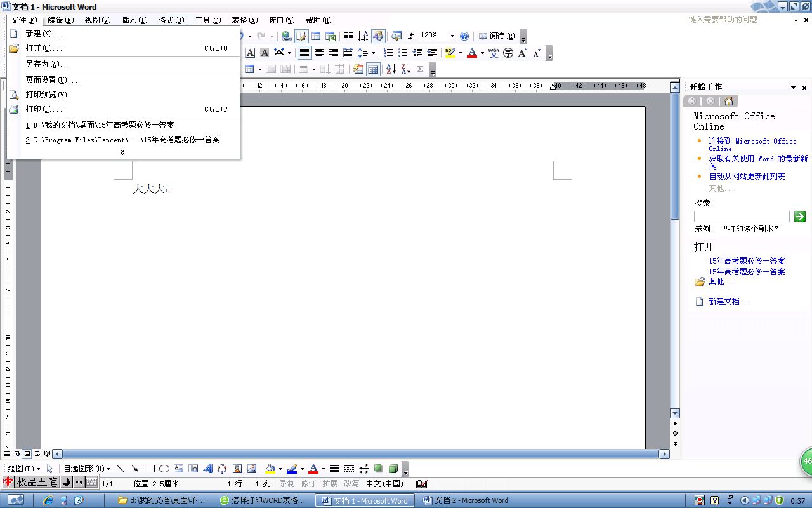Image resolution: width=812 pixels, height=508 pixels.
Task: Open the 自选图形 AutoShapes dropdown
Action: [87, 469]
